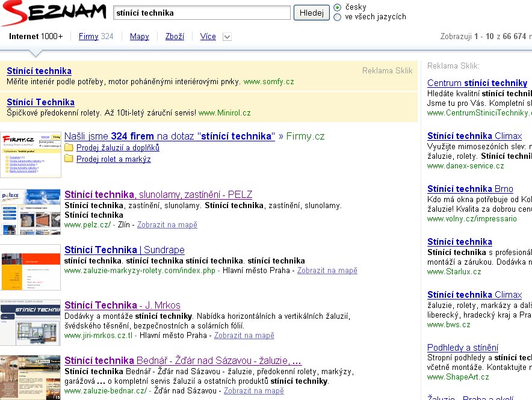This screenshot has width=532, height=400.
Task: Open the danex-service.cz Climax sidebar ad title
Action: (x=475, y=136)
